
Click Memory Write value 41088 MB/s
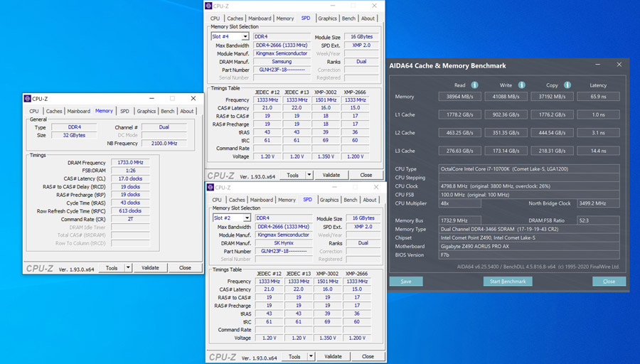click(506, 97)
